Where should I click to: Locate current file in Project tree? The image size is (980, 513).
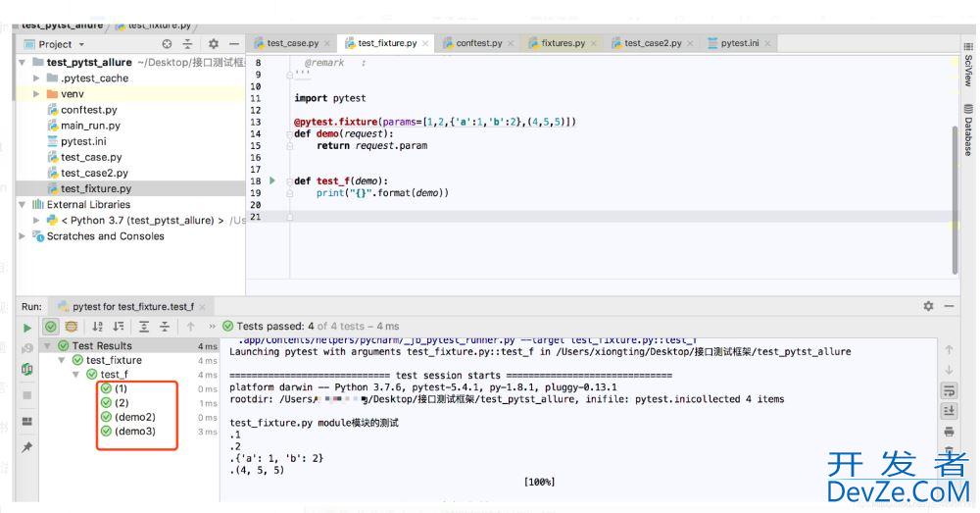pyautogui.click(x=167, y=44)
